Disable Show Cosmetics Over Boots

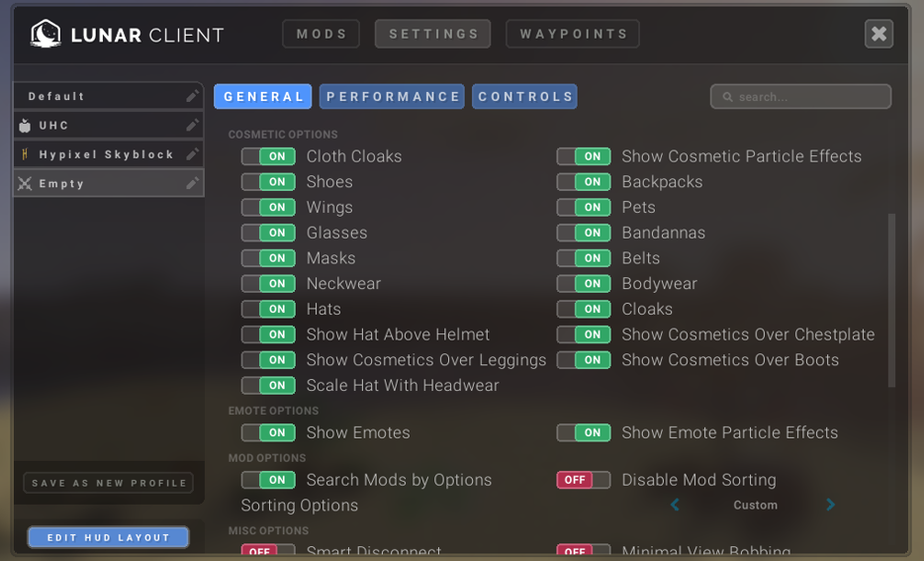coord(584,359)
